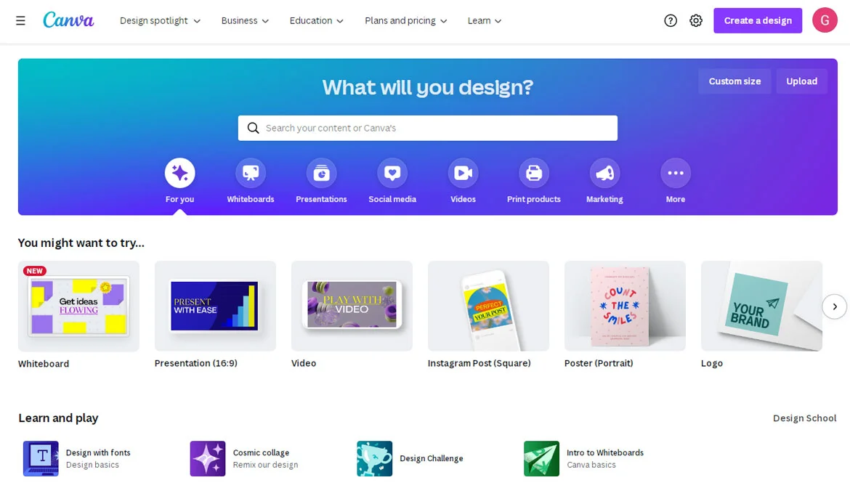Image resolution: width=850 pixels, height=504 pixels.
Task: Switch to the For you tab
Action: [x=180, y=181]
